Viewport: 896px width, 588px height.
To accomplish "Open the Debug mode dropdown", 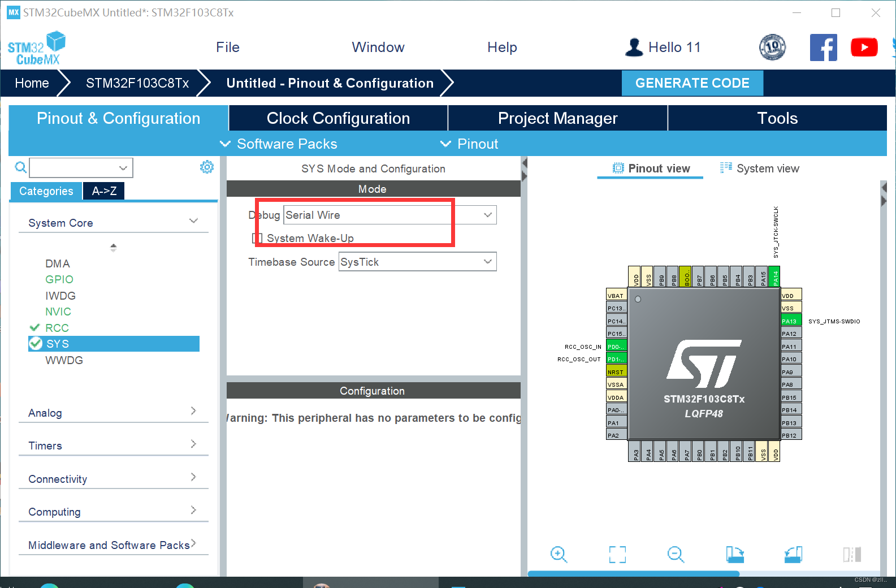I will 389,215.
